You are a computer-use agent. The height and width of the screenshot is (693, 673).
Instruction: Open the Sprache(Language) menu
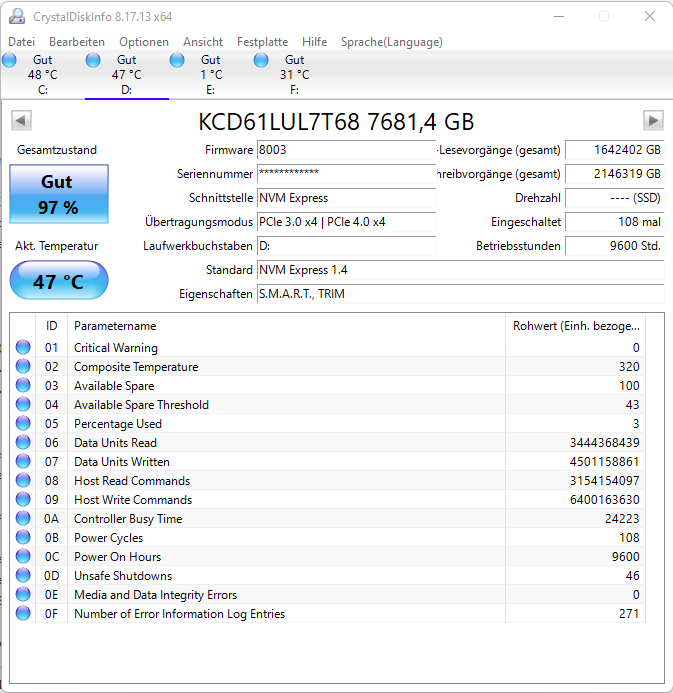coord(392,42)
